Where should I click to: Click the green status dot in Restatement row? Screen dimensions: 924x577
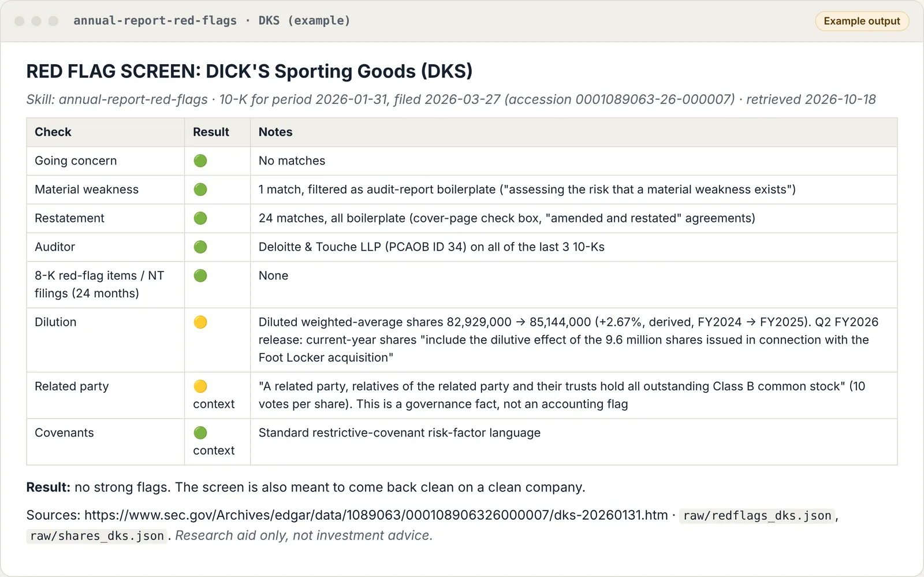200,218
